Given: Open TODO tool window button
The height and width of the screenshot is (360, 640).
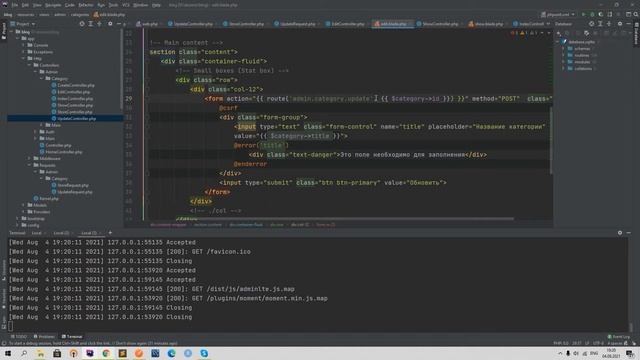Looking at the screenshot, I should pos(18,337).
